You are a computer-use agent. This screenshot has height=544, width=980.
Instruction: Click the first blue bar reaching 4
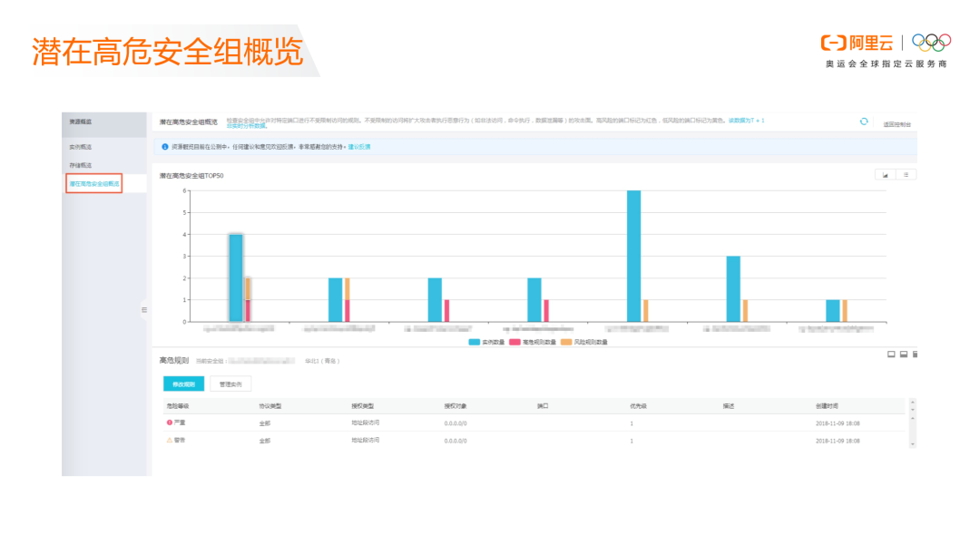(x=236, y=278)
